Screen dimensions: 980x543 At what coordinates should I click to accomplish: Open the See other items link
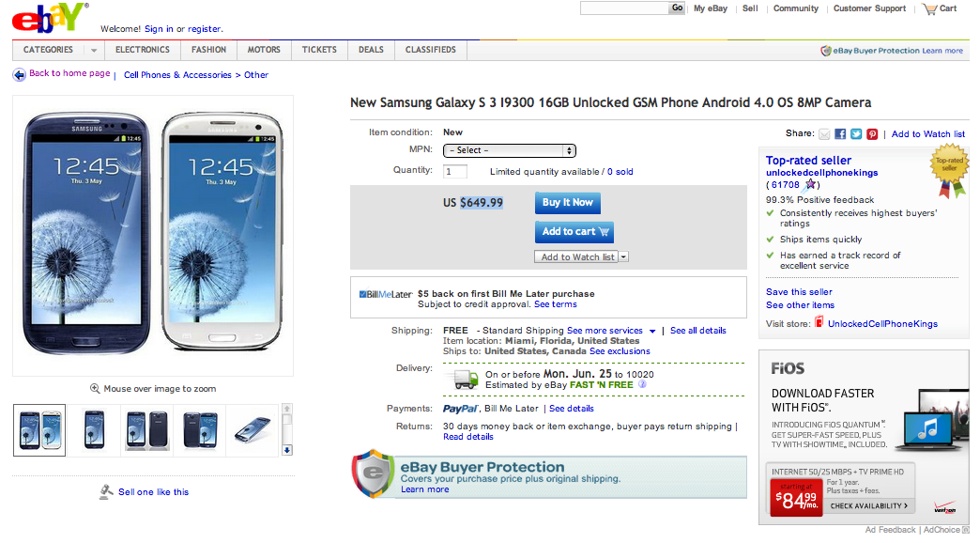(800, 305)
